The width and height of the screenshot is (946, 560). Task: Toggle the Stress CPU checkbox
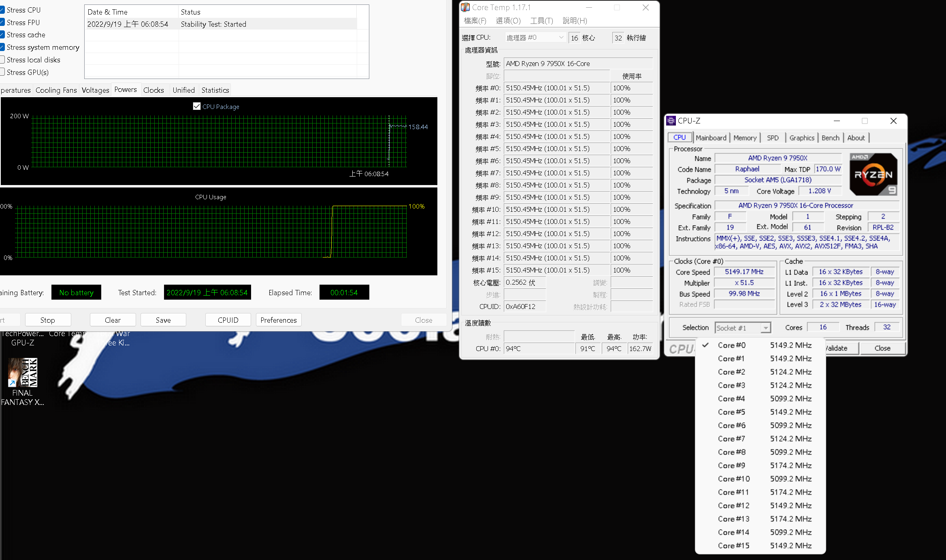2,10
